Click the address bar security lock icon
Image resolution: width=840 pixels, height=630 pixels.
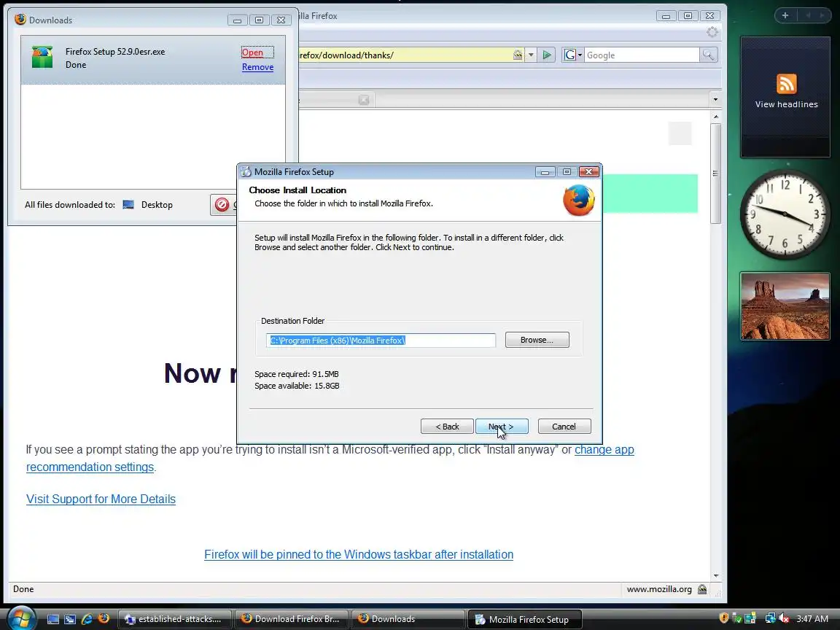tap(518, 55)
